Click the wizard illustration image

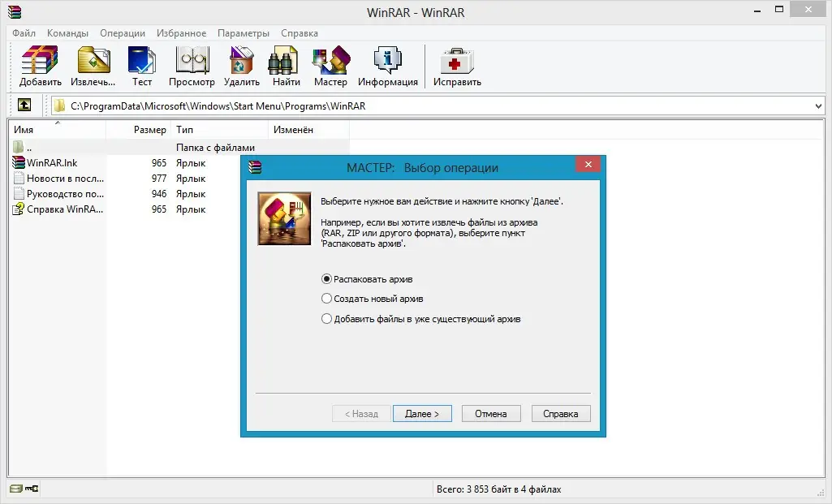(x=284, y=218)
